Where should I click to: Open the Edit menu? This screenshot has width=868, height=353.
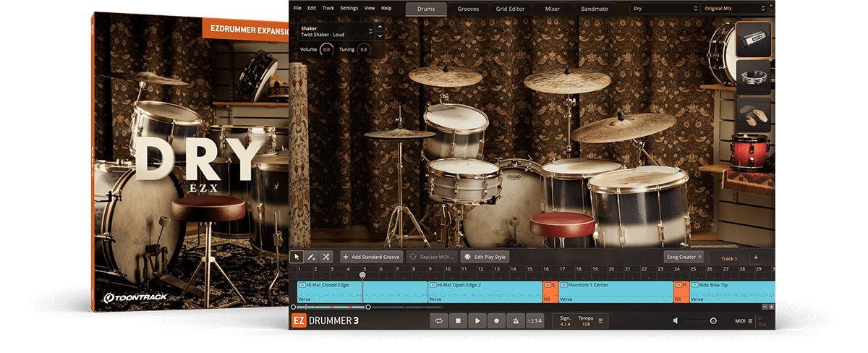click(x=312, y=8)
